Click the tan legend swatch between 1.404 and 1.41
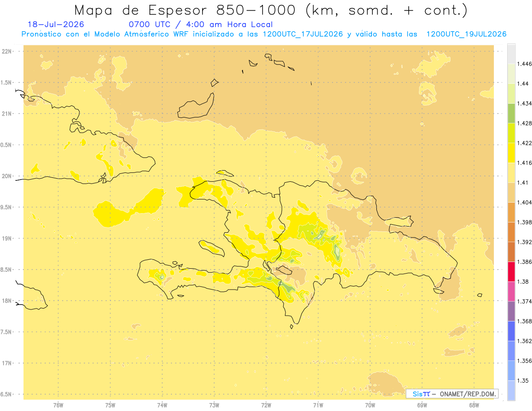 tap(511, 192)
